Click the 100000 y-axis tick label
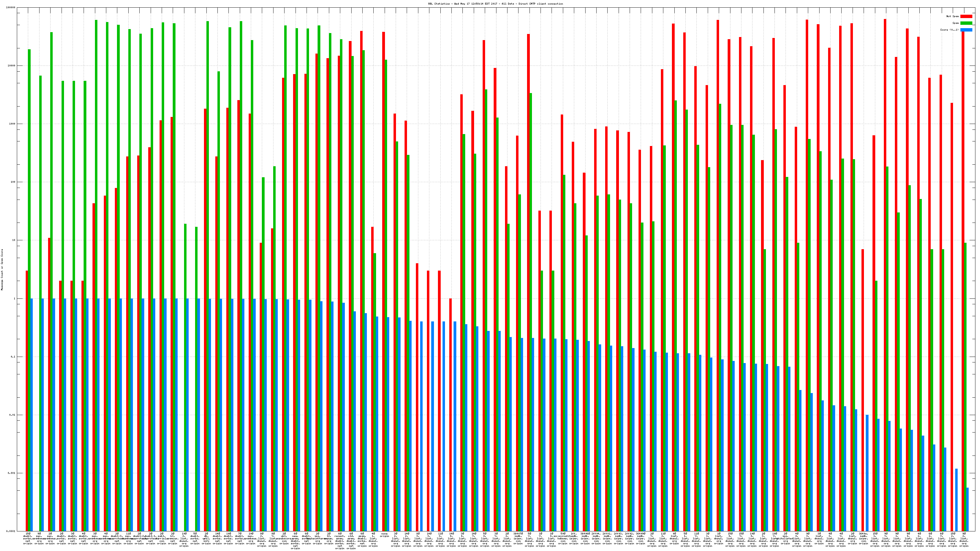This screenshot has width=980, height=551. (x=11, y=8)
